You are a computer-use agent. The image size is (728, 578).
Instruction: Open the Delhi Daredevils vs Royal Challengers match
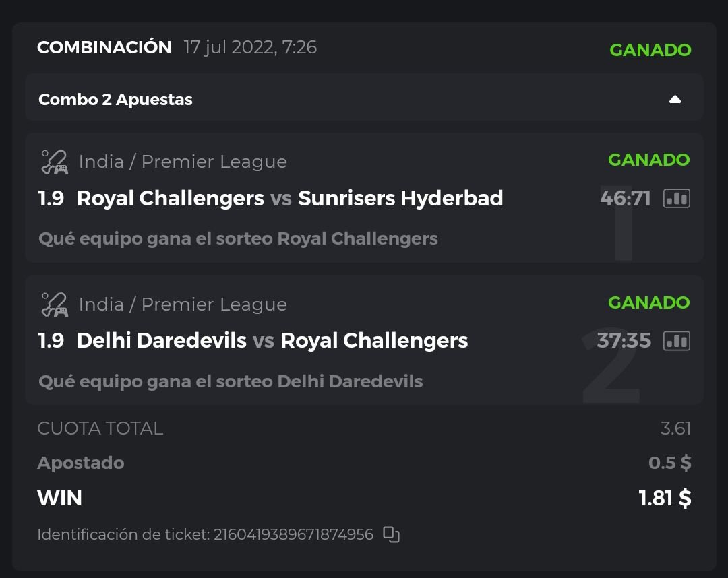coord(272,341)
